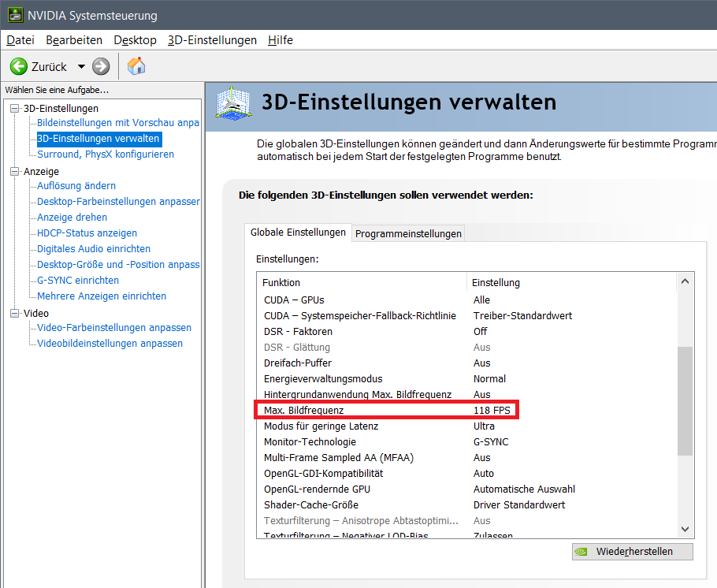Click the Ultra value for low latency mode
The width and height of the screenshot is (717, 588).
[484, 426]
